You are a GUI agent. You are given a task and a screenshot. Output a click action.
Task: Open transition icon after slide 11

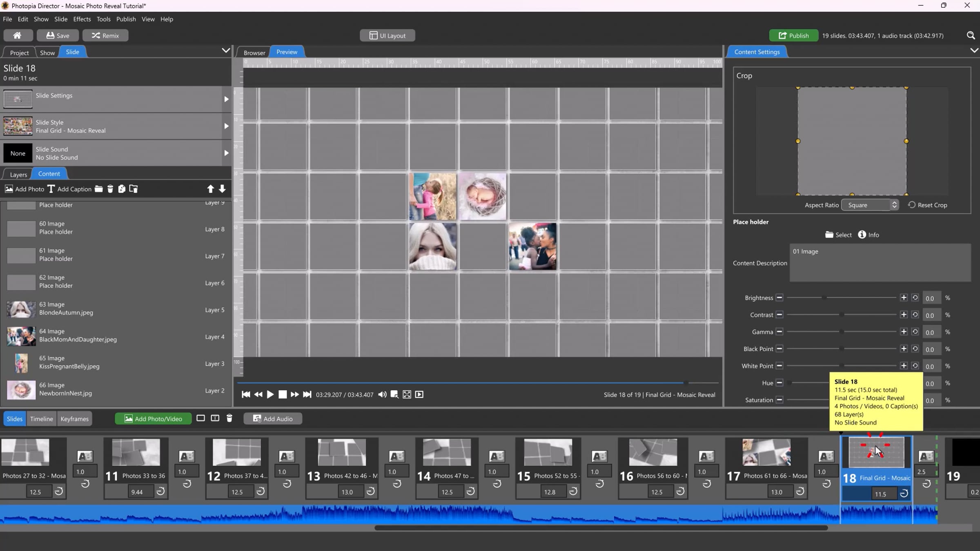coord(187,456)
